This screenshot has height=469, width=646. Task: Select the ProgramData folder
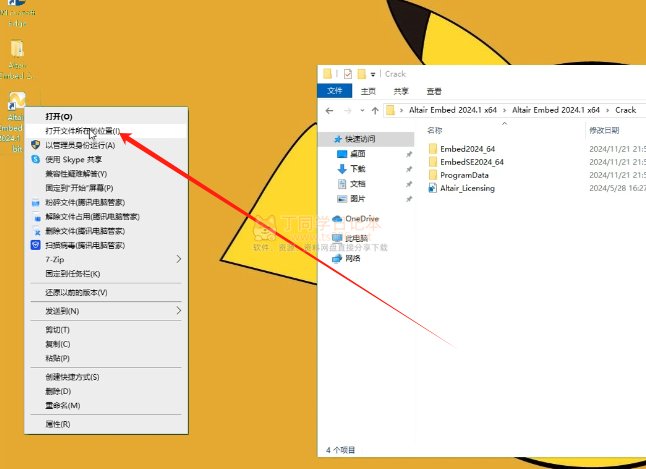click(x=464, y=175)
